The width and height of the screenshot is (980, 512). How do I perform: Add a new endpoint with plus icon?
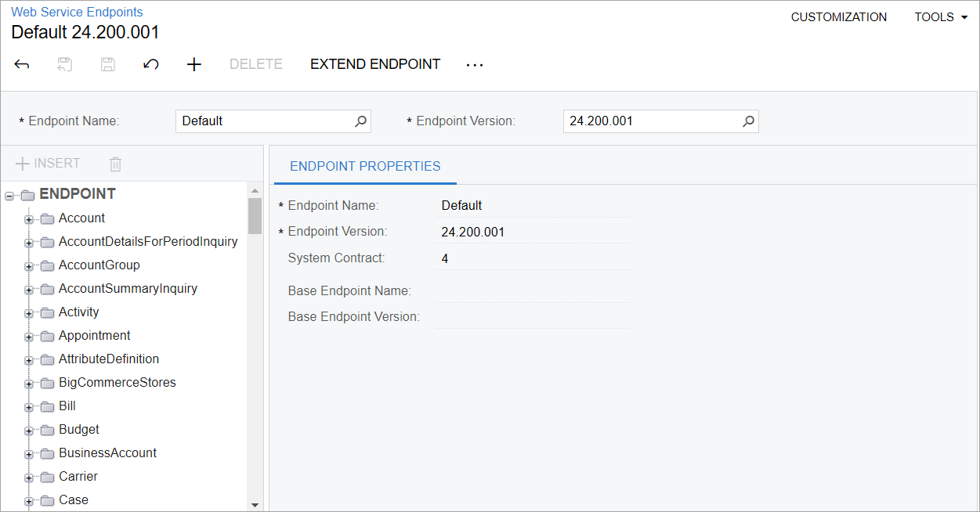(x=194, y=64)
